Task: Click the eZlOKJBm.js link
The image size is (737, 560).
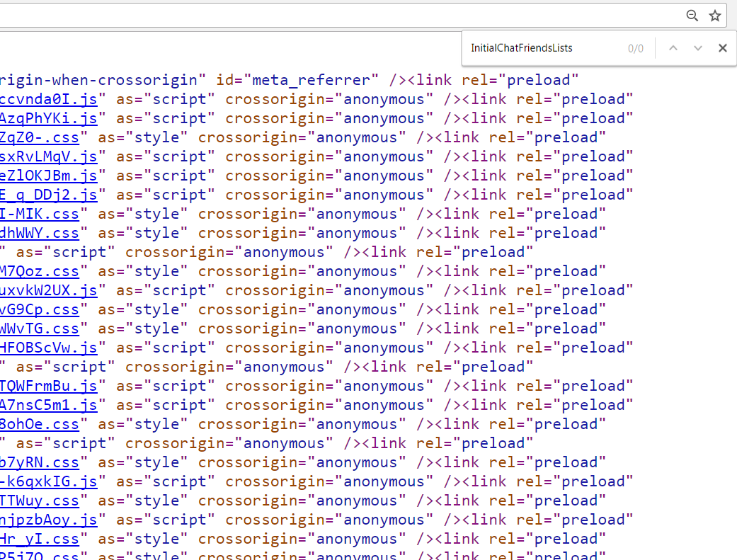Action: [48, 176]
